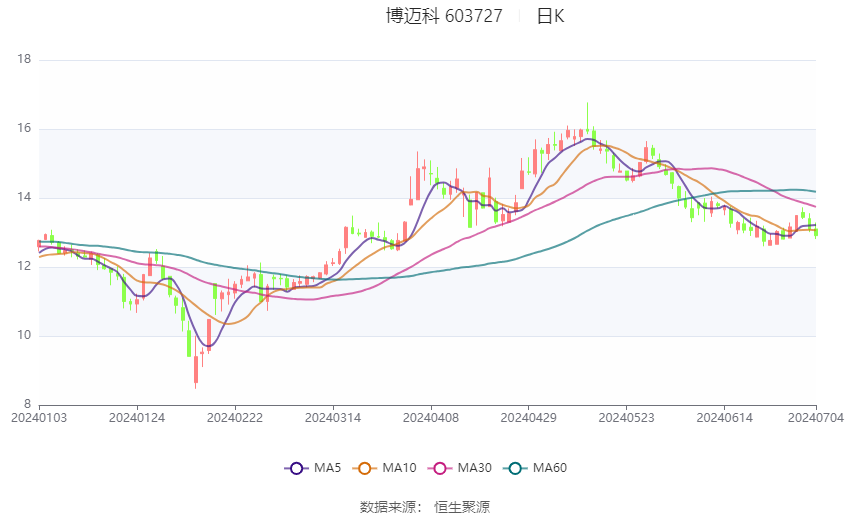
Task: Pick the 20240408 date axis label
Action: (430, 416)
